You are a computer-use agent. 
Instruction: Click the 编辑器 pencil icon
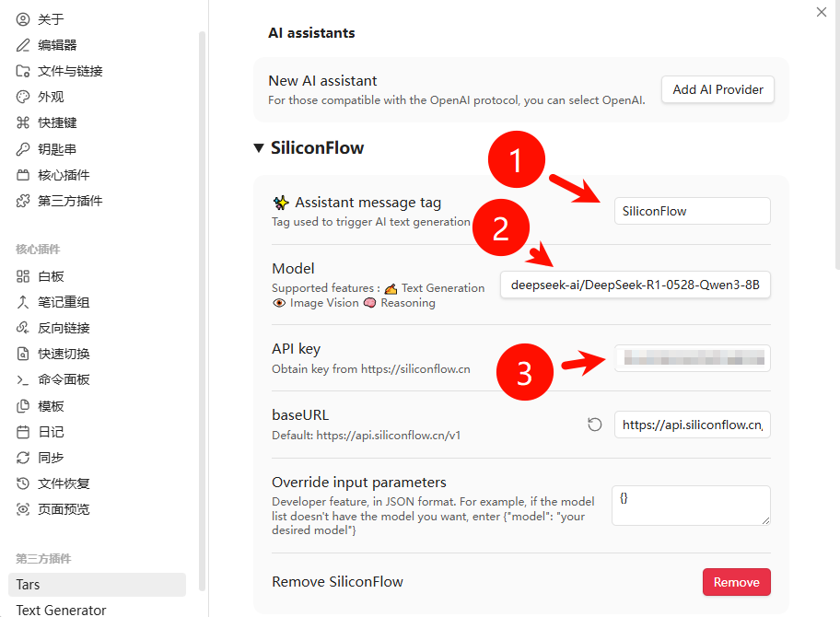pos(22,45)
